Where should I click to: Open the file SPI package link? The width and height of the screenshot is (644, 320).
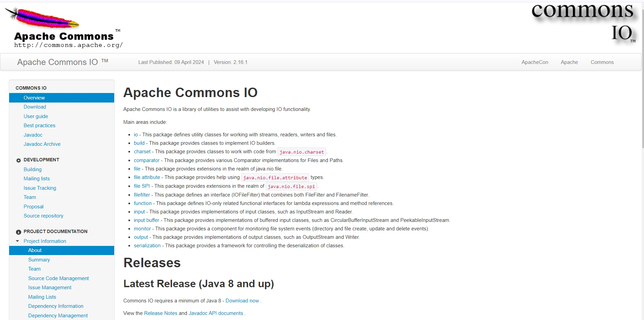142,186
